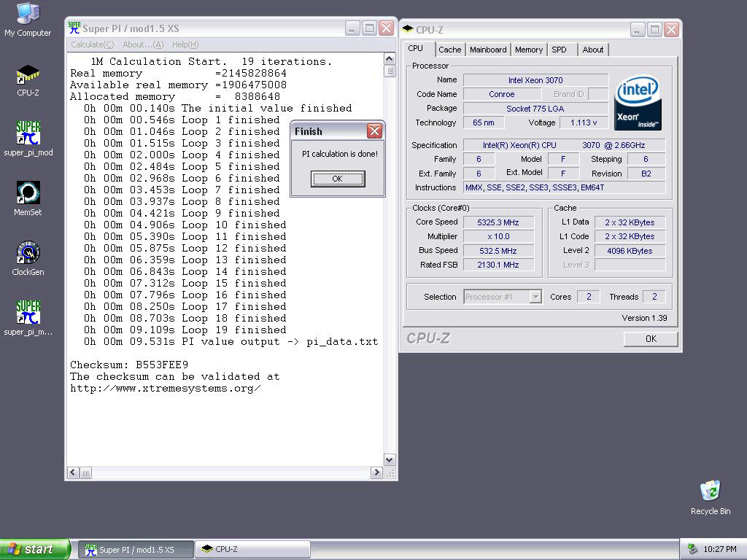
Task: Click scroll down arrow in Super PI
Action: click(x=390, y=460)
